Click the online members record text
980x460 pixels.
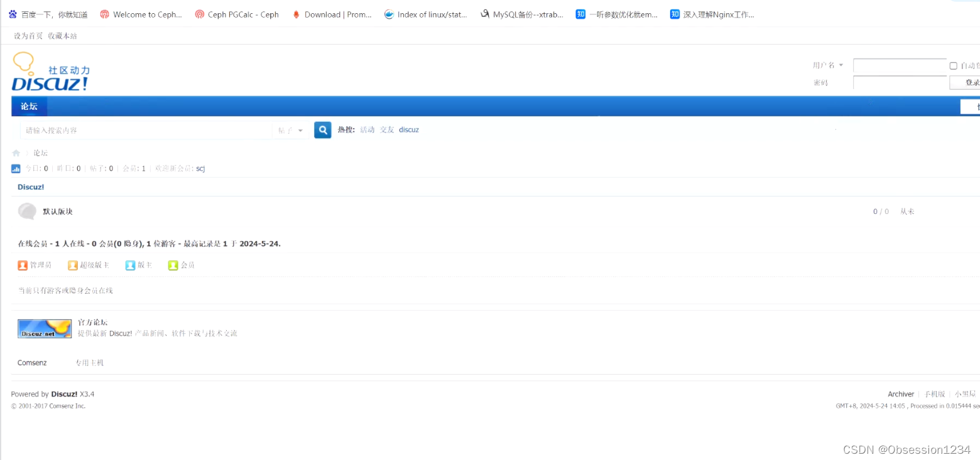click(149, 243)
